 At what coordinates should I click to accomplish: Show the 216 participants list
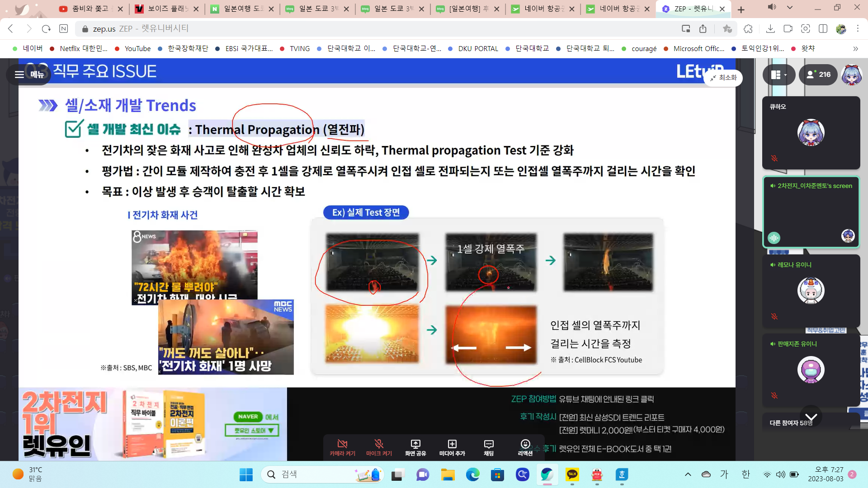819,75
